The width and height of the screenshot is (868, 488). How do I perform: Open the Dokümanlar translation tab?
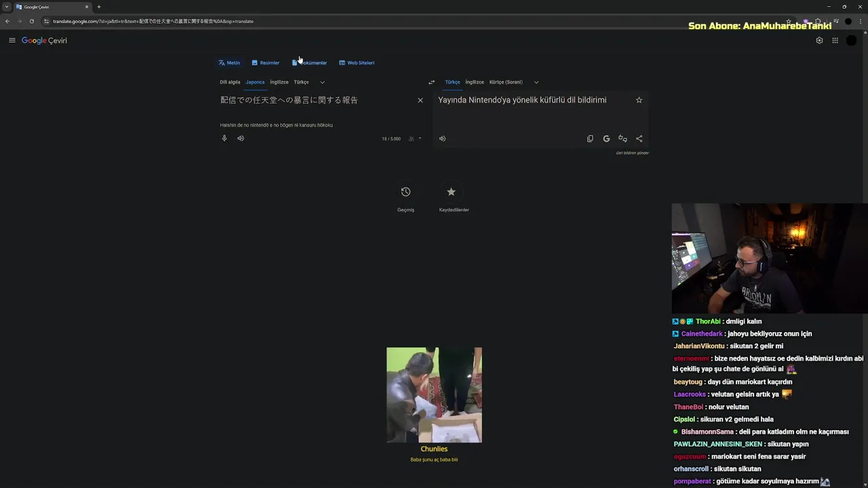pos(309,62)
